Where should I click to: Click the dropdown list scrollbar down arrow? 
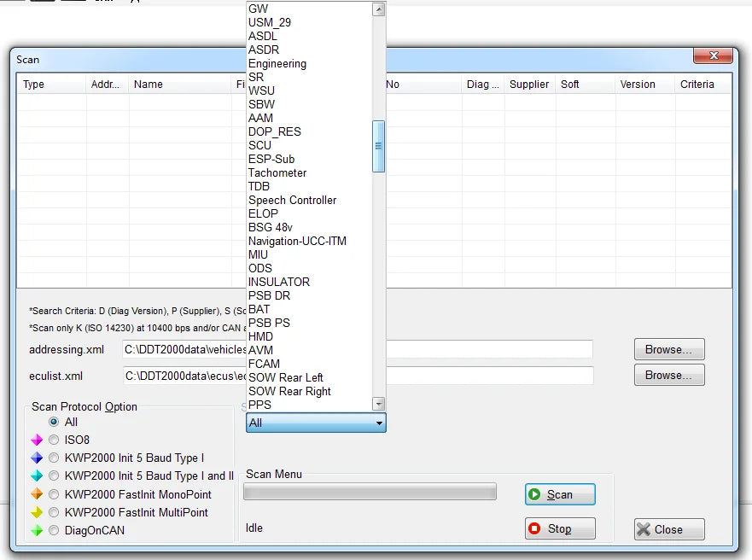(379, 404)
